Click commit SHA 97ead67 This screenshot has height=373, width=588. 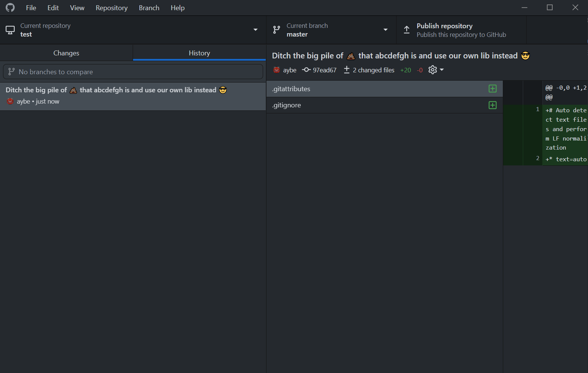[x=325, y=70]
